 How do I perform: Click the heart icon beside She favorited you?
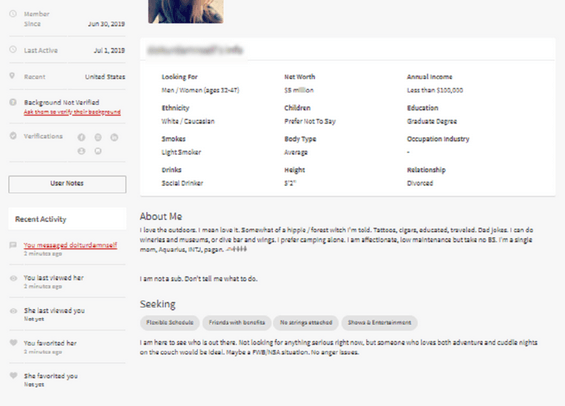point(13,375)
